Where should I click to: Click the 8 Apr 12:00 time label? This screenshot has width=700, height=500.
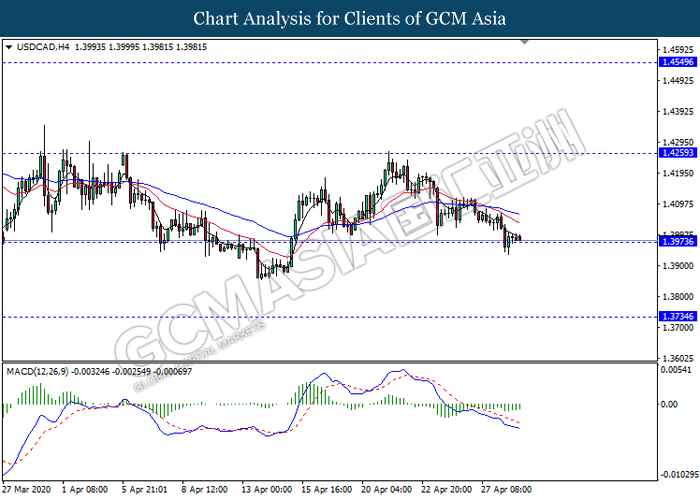point(204,489)
